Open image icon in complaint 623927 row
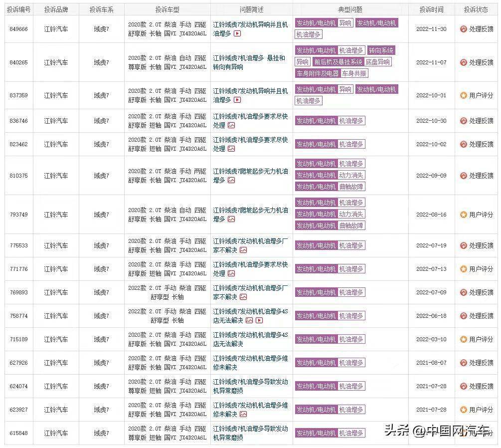Screen dimensions: 501x448 pos(243,414)
